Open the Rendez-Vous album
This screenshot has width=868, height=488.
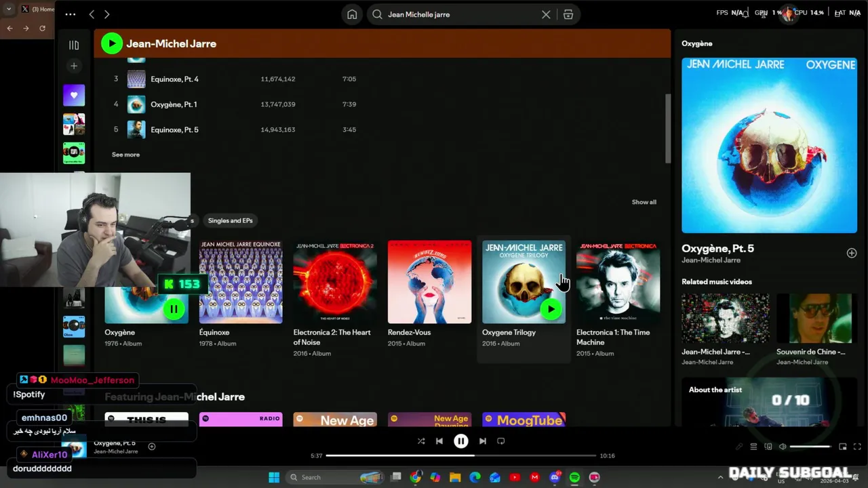pos(429,282)
